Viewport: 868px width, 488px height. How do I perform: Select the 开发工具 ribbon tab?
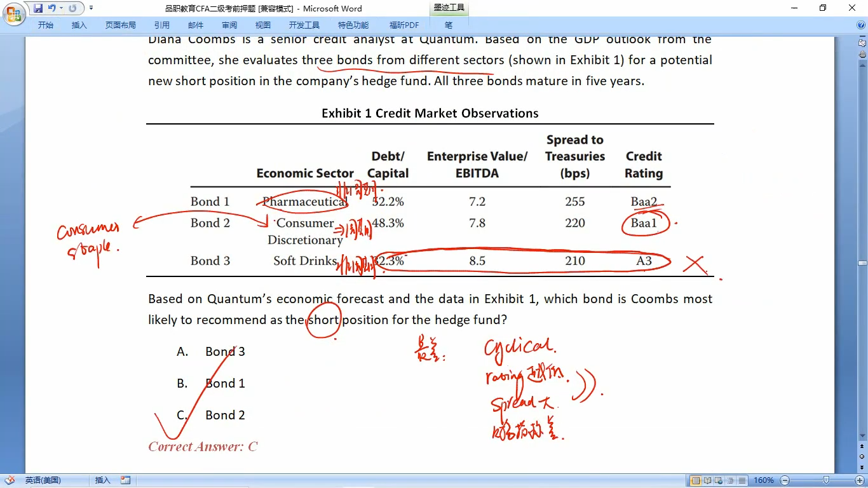pos(304,25)
